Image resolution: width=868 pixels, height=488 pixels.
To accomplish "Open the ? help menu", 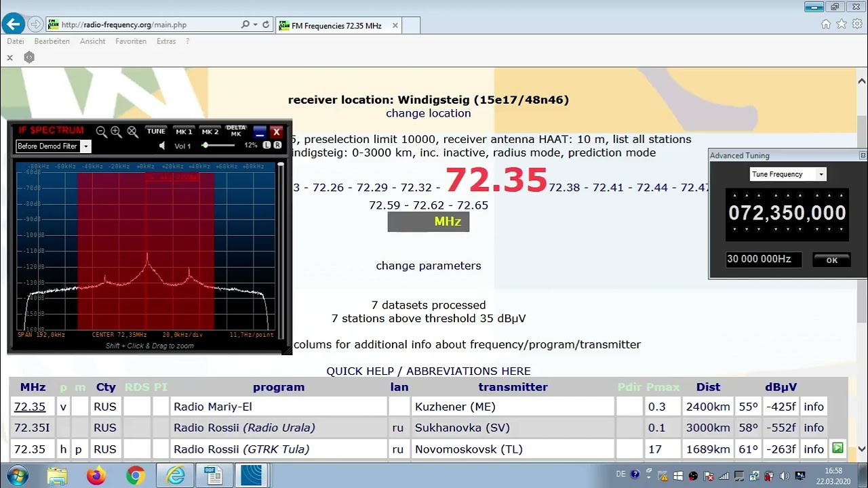I will tap(187, 41).
